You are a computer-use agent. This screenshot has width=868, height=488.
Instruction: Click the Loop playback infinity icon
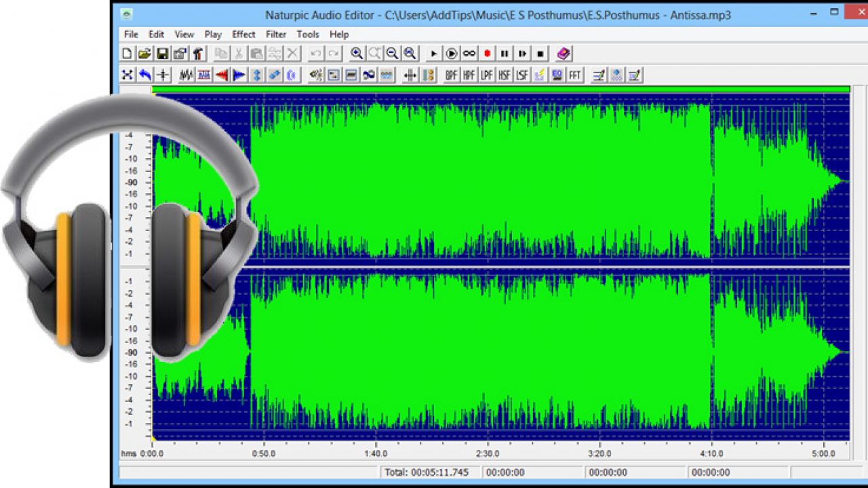pos(469,54)
